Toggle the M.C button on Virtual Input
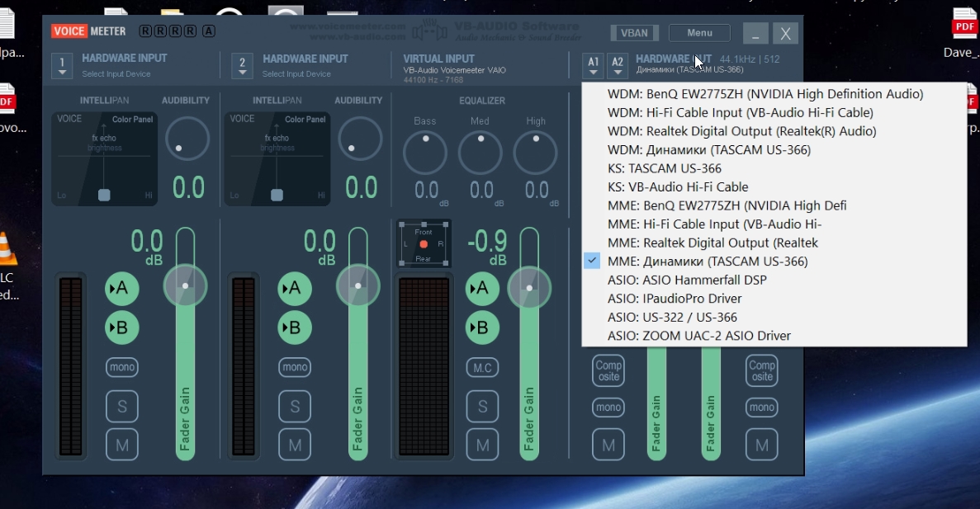 coord(482,367)
